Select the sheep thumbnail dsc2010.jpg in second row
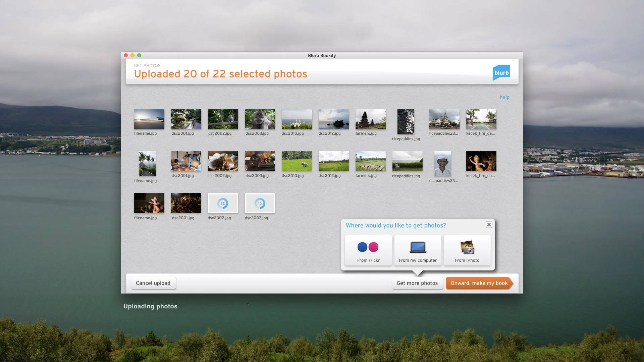The width and height of the screenshot is (644, 362). click(x=297, y=161)
